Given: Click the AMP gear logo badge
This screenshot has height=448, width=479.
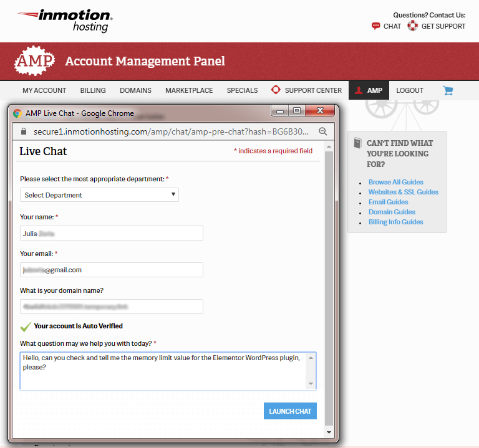Looking at the screenshot, I should tap(34, 60).
